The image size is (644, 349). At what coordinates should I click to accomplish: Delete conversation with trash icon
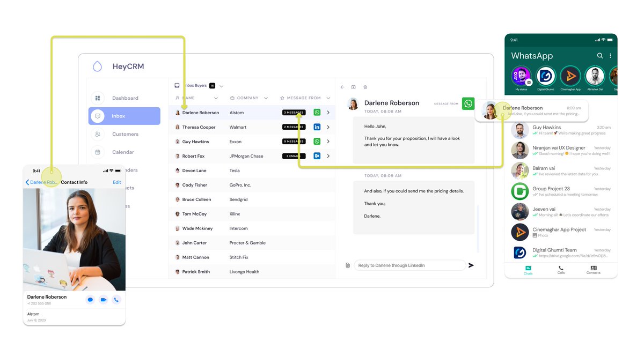click(x=365, y=87)
